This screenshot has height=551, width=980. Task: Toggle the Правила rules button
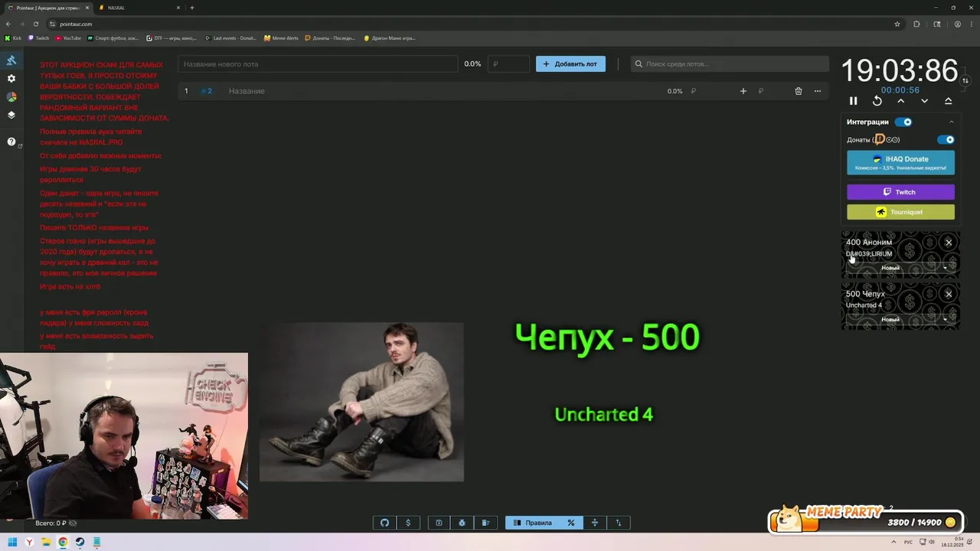coord(532,523)
